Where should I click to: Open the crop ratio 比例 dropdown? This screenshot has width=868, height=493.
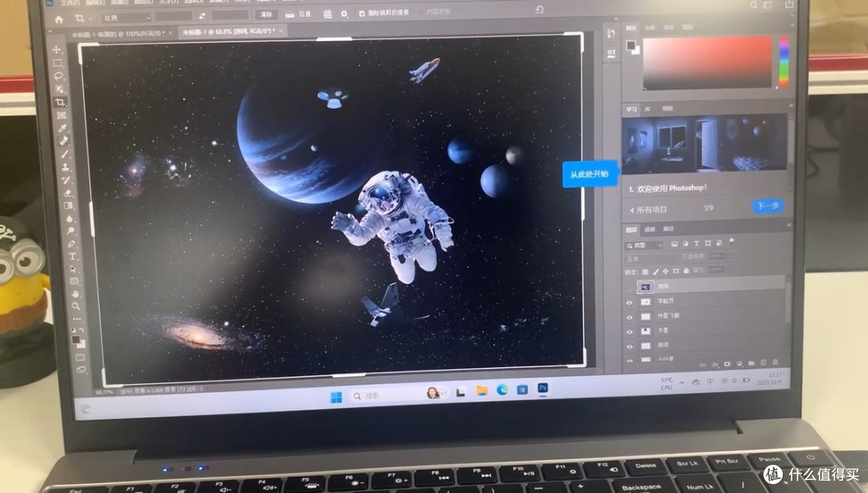[126, 18]
